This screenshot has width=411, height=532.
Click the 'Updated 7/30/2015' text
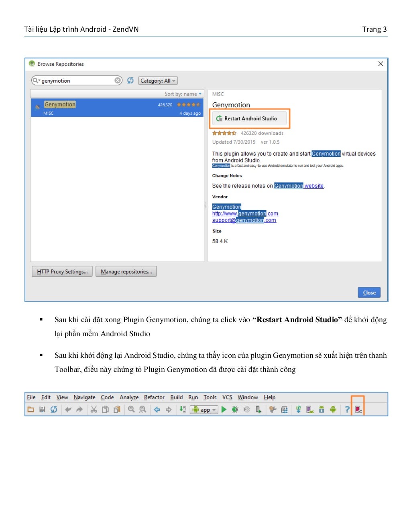coord(234,142)
